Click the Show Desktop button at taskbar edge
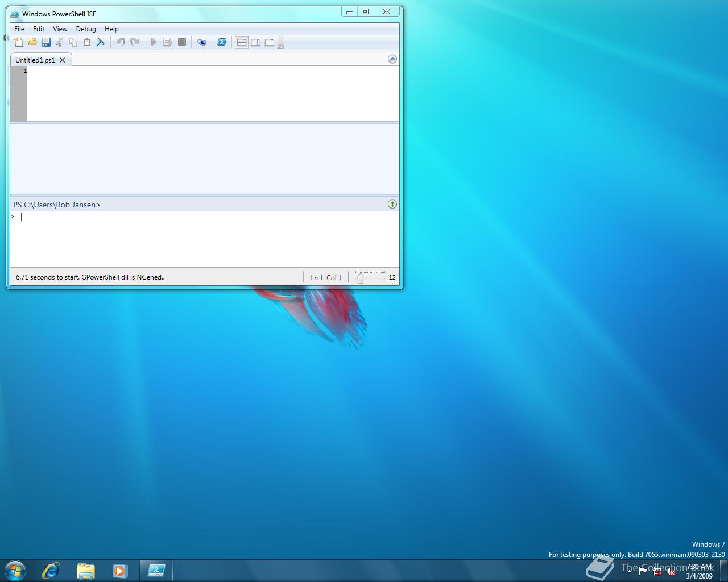Image resolution: width=728 pixels, height=582 pixels. point(723,571)
